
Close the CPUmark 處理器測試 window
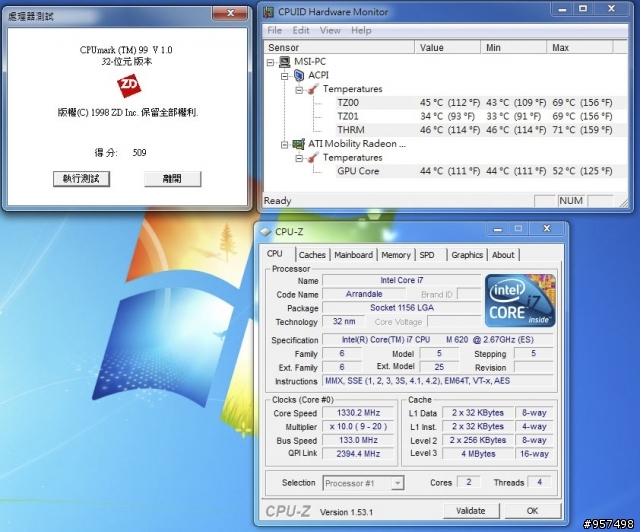coord(230,13)
